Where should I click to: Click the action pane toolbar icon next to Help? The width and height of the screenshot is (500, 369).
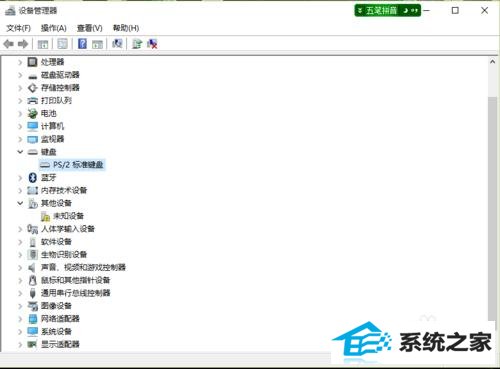tap(97, 44)
